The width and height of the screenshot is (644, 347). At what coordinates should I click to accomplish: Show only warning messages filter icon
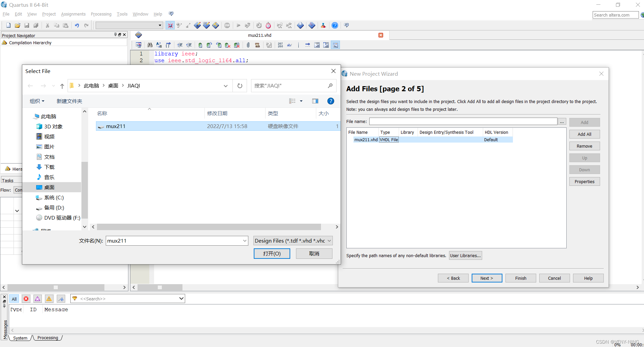click(x=49, y=299)
